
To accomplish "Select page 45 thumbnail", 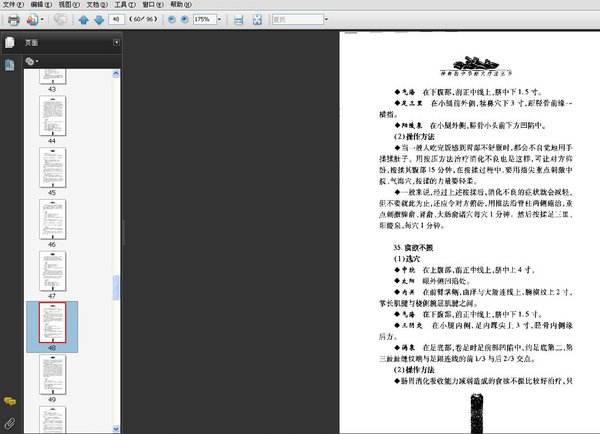I will (52, 168).
